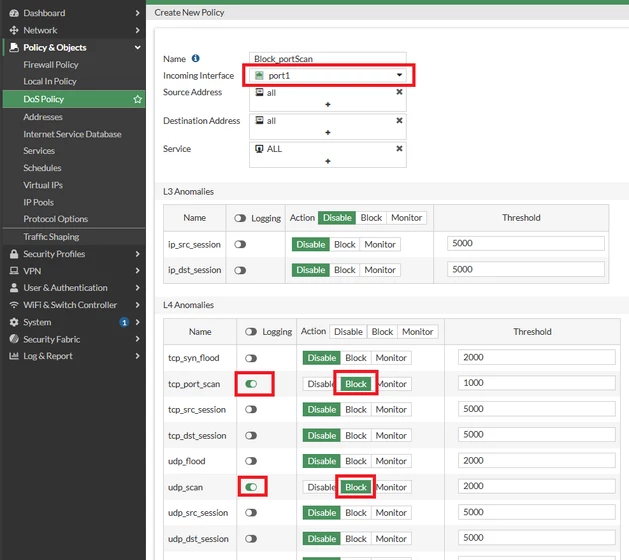Enable logging for tcp_src_session
Image resolution: width=629 pixels, height=560 pixels.
coord(251,410)
